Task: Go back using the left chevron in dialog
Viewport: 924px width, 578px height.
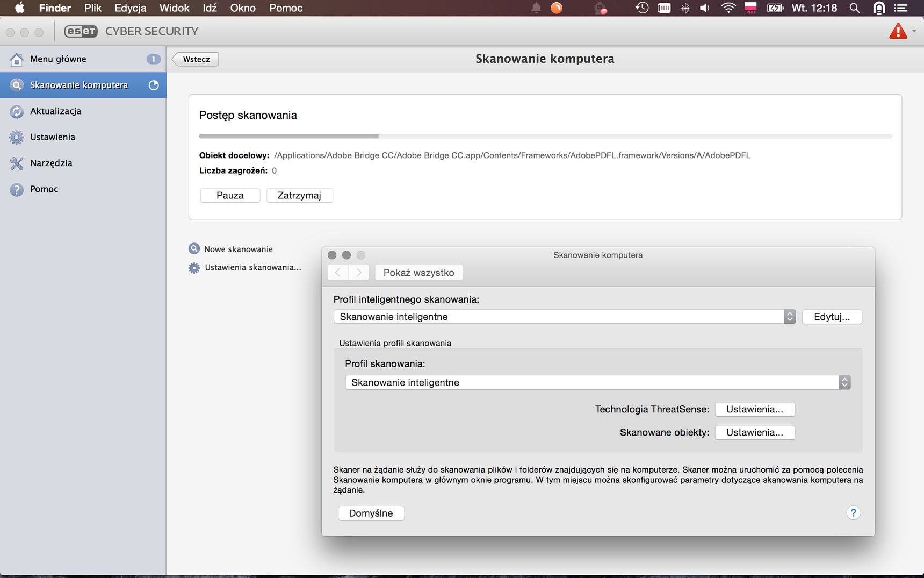Action: 338,273
